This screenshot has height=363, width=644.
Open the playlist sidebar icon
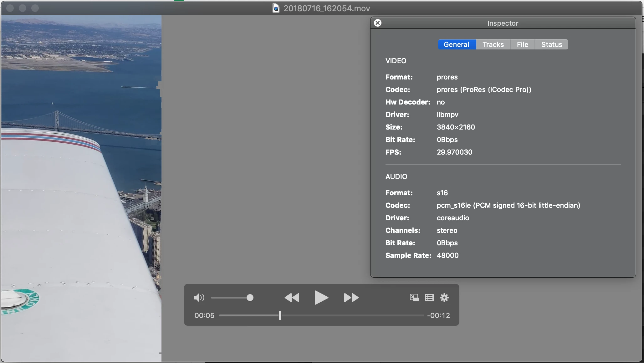[429, 298]
